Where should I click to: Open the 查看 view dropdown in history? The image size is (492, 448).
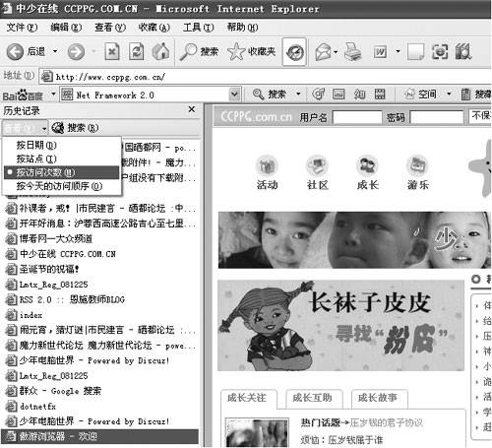click(x=25, y=128)
